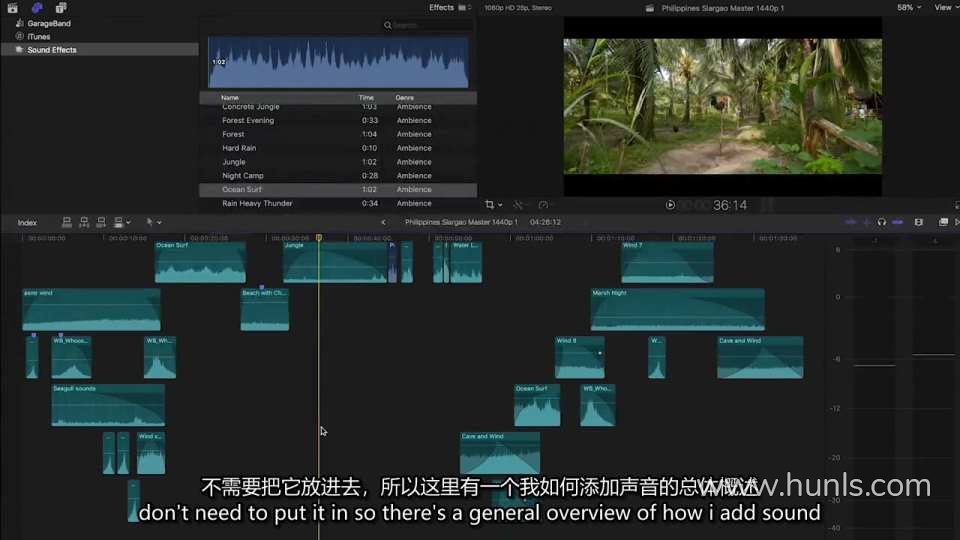The height and width of the screenshot is (540, 960).
Task: Sort the list by Genre column
Action: tap(404, 97)
